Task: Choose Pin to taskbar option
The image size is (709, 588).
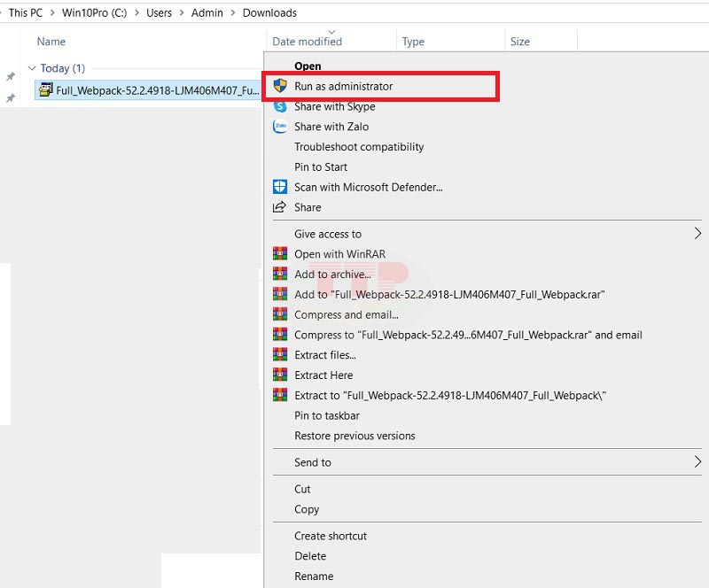Action: coord(327,415)
